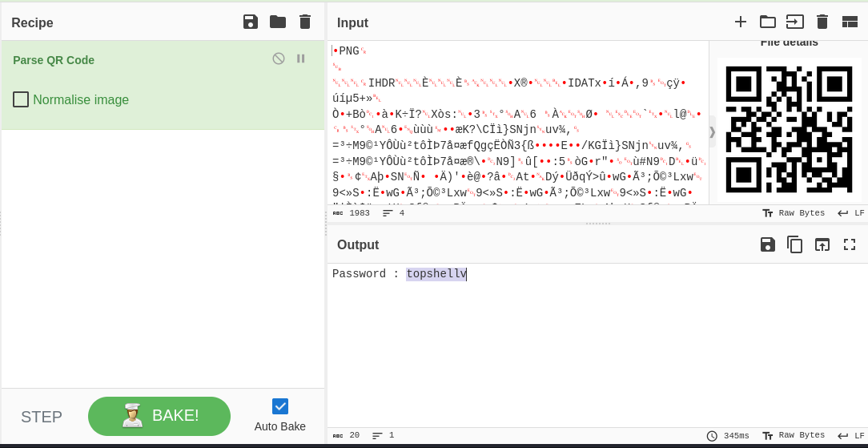Maximise the output pane
This screenshot has width=868, height=448.
click(850, 244)
